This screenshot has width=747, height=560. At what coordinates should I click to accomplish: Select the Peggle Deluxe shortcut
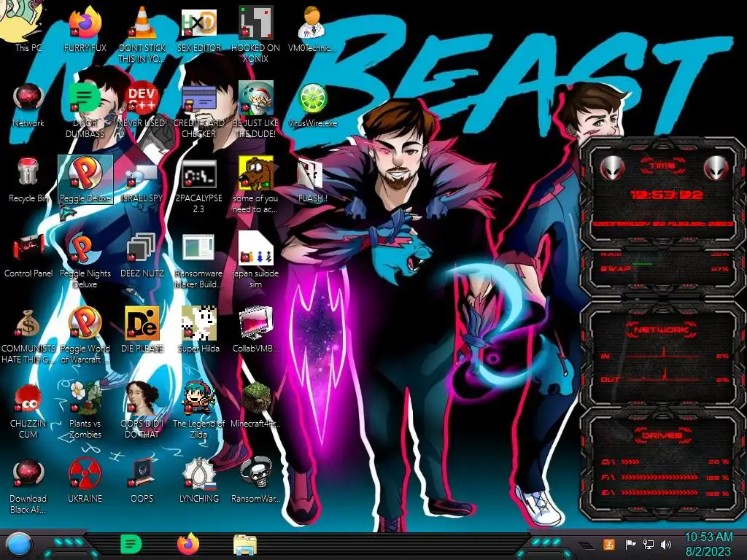pyautogui.click(x=85, y=179)
